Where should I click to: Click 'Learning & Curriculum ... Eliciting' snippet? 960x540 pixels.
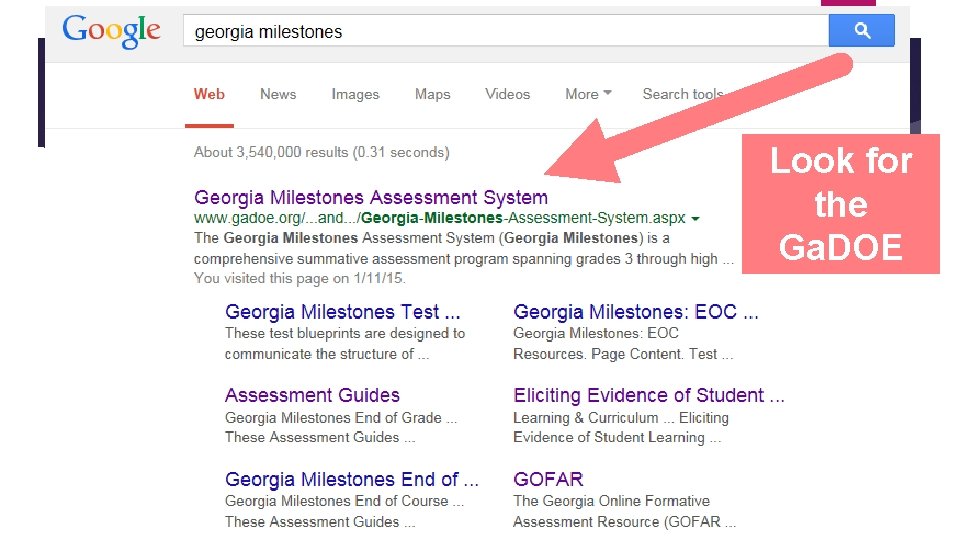(x=621, y=418)
